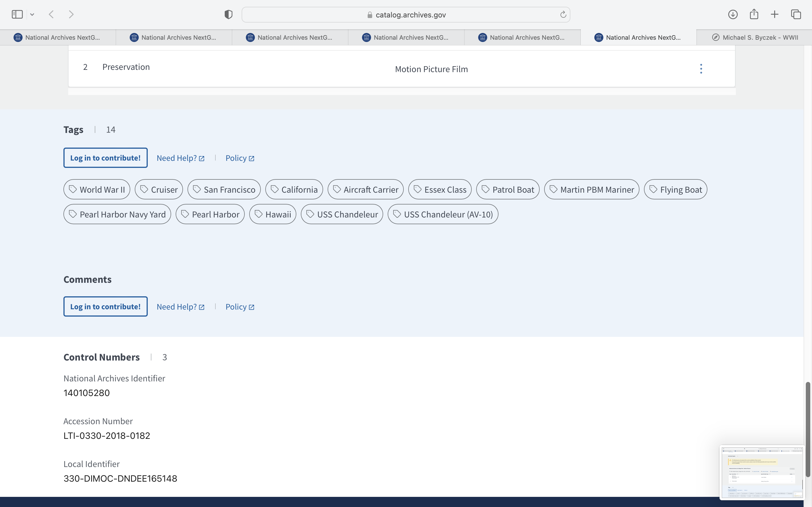Open a new tab with plus icon
The width and height of the screenshot is (812, 507).
click(x=775, y=14)
